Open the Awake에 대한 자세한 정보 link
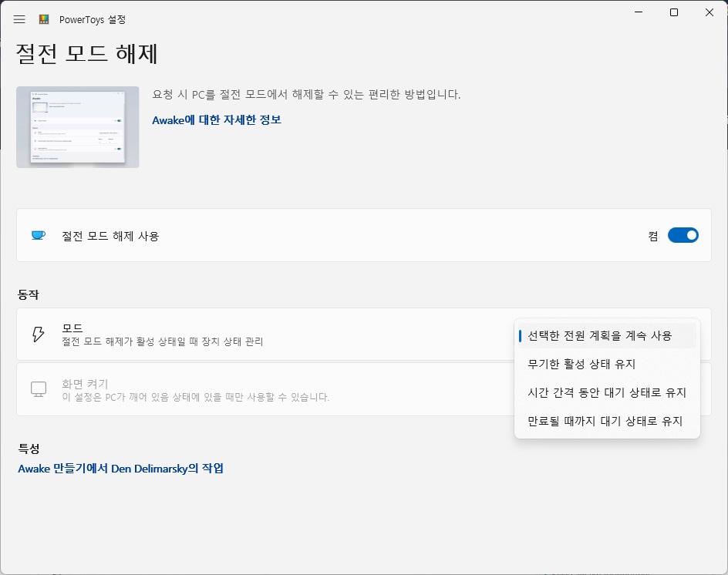The width and height of the screenshot is (728, 575). 217,119
